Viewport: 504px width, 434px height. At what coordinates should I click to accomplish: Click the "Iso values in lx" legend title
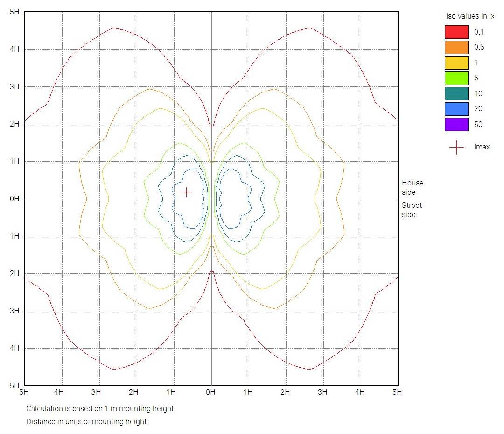(x=470, y=16)
